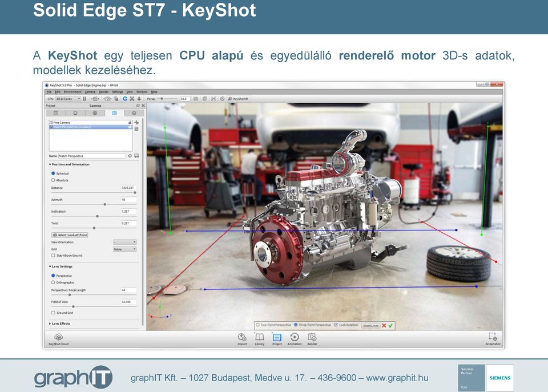Enable the Stay Above Ground checkbox
Viewport: 548px width, 392px height.
pos(53,256)
